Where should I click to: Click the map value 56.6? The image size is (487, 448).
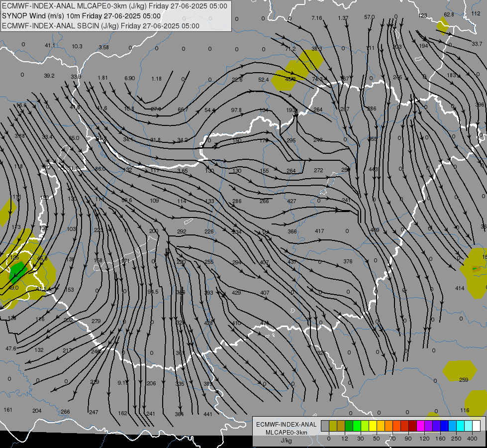(127, 200)
